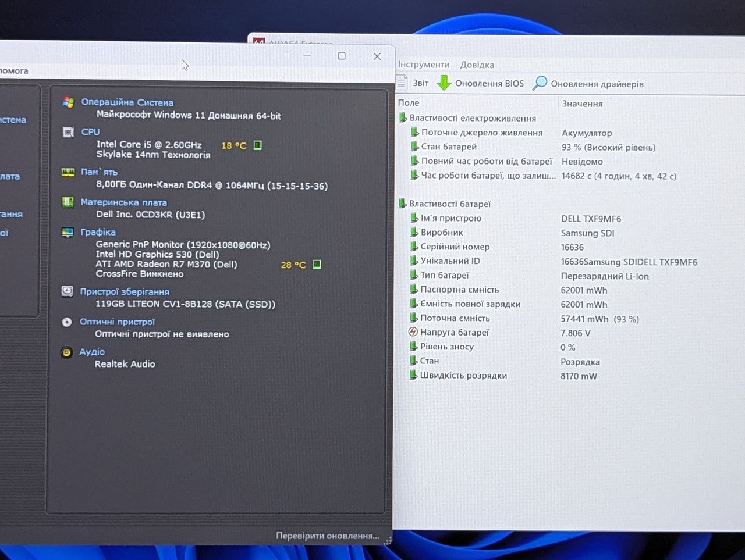The height and width of the screenshot is (560, 745).
Task: Click the Оновлення BIOS green arrow button
Action: (x=480, y=83)
